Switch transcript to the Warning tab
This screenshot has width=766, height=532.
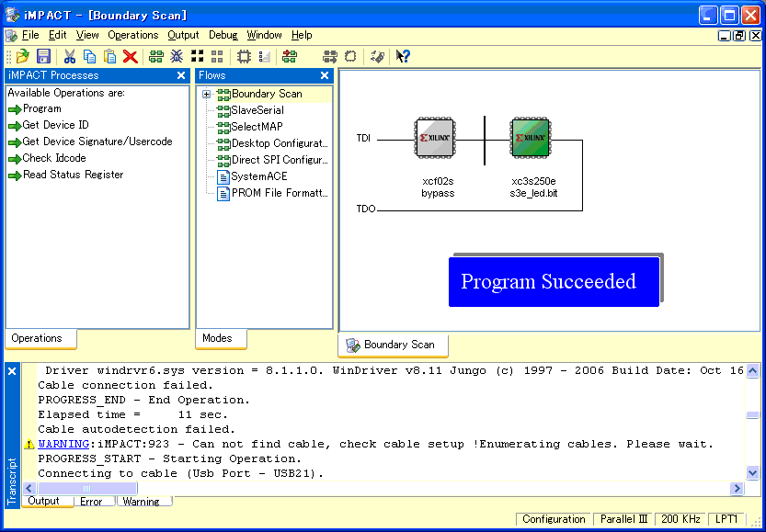point(143,502)
